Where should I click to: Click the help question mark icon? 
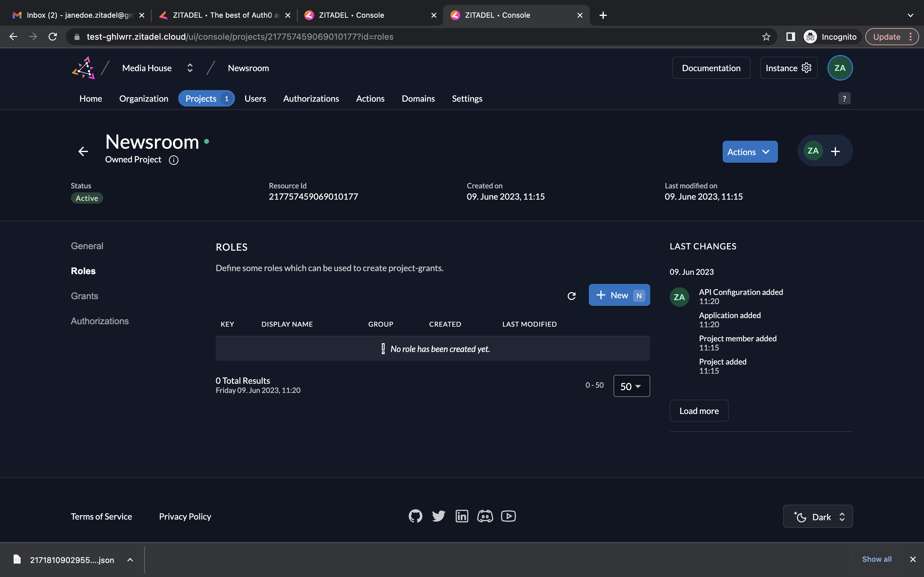click(844, 98)
